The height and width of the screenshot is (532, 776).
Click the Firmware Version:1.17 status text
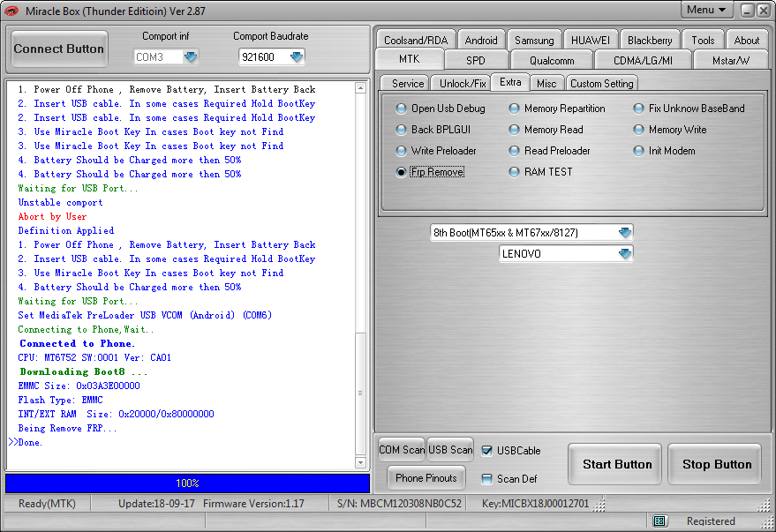[253, 503]
